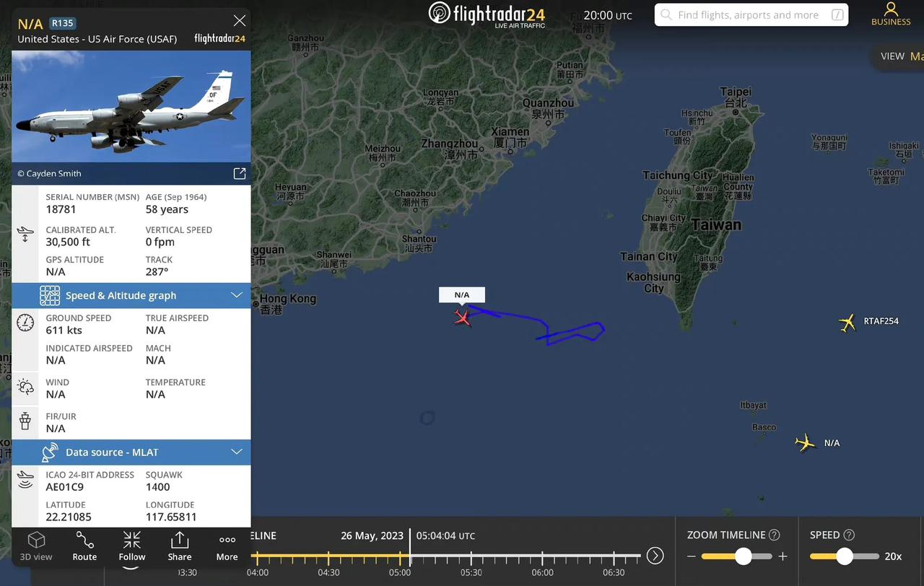Click the Follow aircraft icon

132,546
